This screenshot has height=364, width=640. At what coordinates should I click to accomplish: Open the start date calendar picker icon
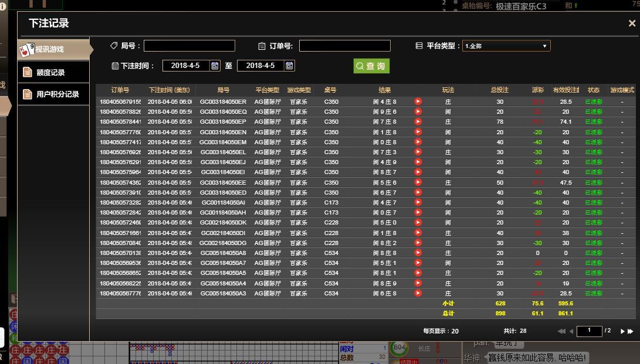pos(215,66)
